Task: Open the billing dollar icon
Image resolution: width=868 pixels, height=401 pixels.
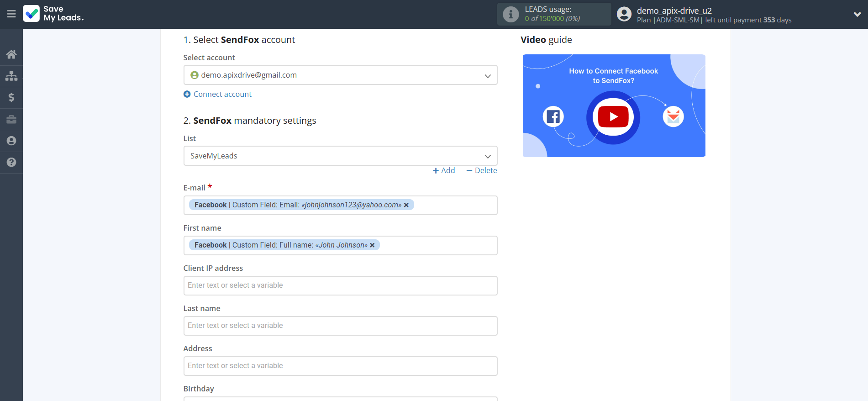Action: (11, 97)
